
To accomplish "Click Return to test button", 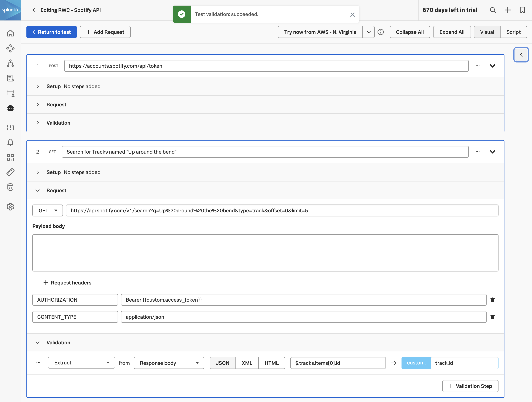I will tap(51, 32).
